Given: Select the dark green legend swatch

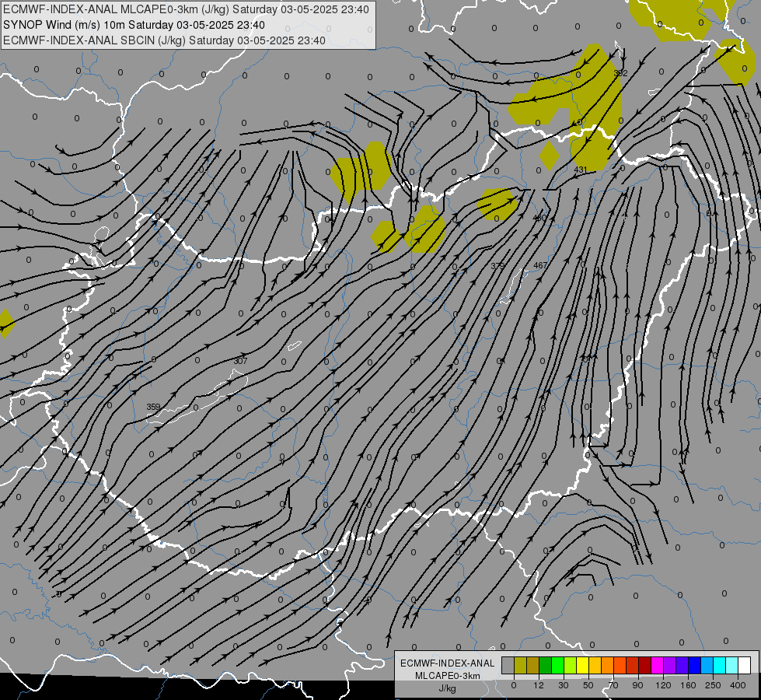Looking at the screenshot, I should pos(546,665).
